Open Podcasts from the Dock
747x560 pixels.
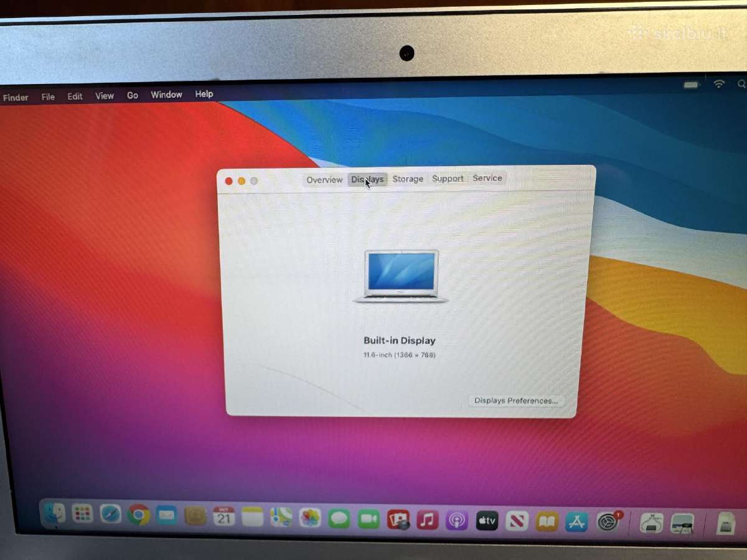457,520
